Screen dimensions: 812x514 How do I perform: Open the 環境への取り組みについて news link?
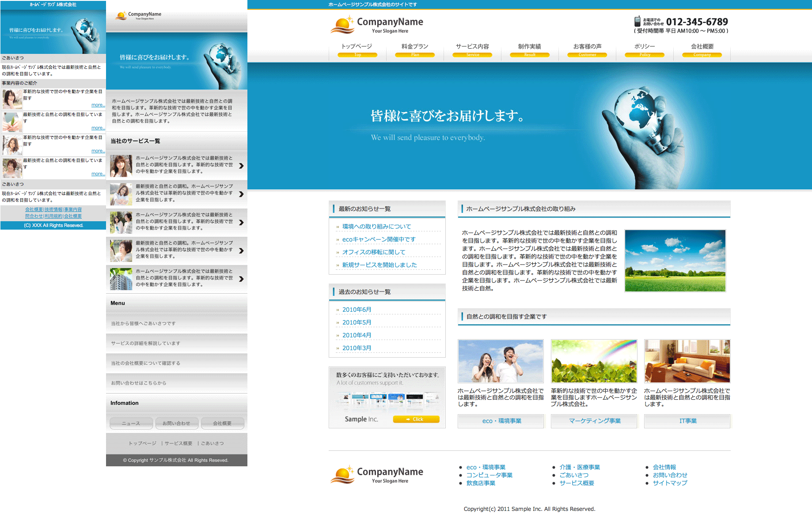point(376,227)
